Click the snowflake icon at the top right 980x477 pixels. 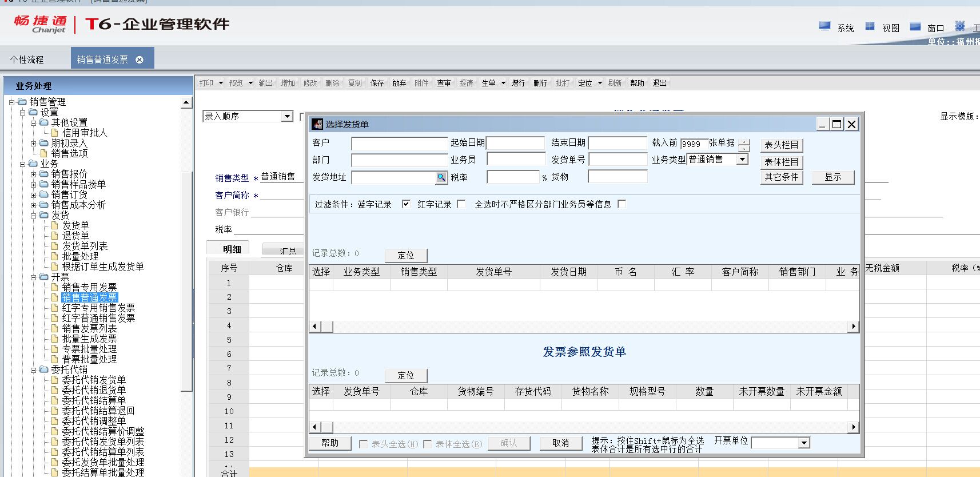click(960, 26)
